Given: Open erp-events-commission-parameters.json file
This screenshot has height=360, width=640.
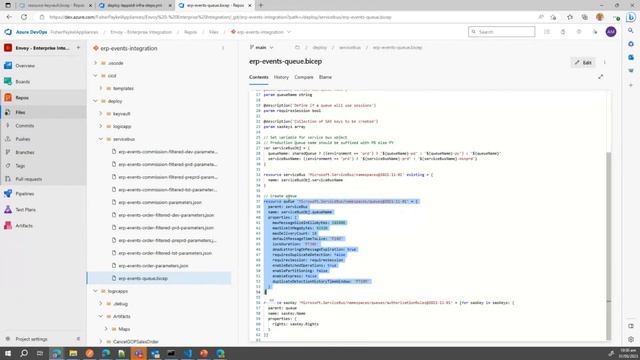Looking at the screenshot, I should pyautogui.click(x=160, y=202).
